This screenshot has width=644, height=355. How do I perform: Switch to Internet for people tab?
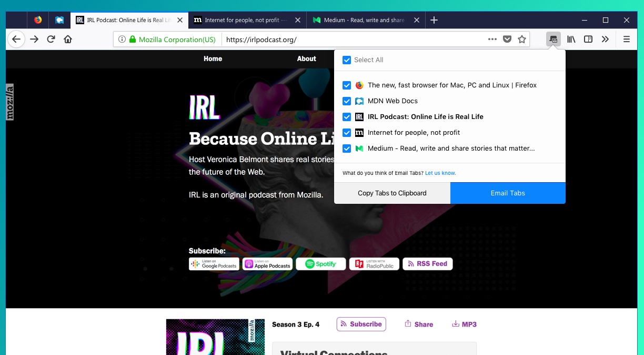coord(247,20)
